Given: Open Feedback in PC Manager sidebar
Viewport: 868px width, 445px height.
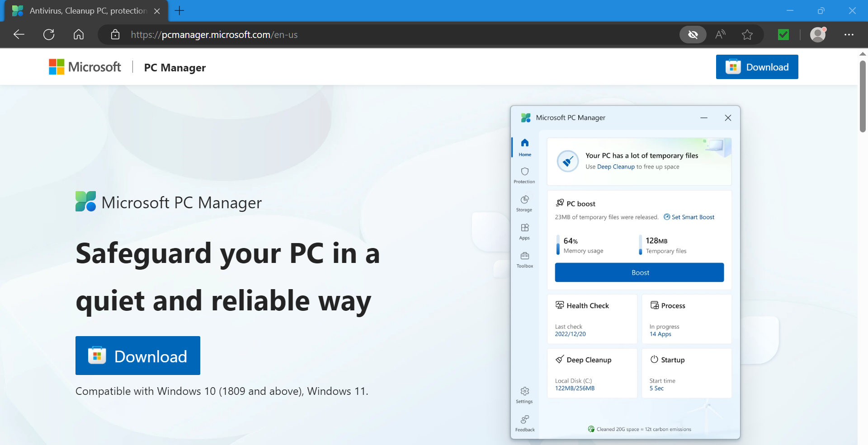Looking at the screenshot, I should coord(525,423).
